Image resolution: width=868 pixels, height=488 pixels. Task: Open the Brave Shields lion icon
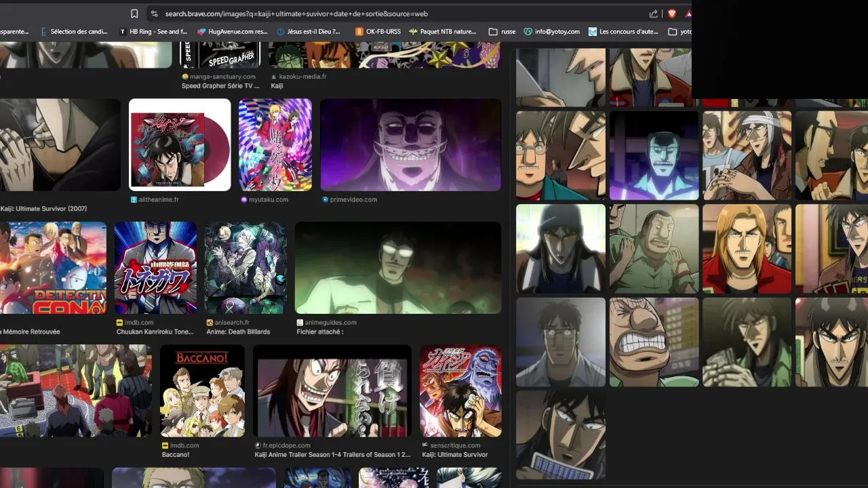click(x=672, y=14)
